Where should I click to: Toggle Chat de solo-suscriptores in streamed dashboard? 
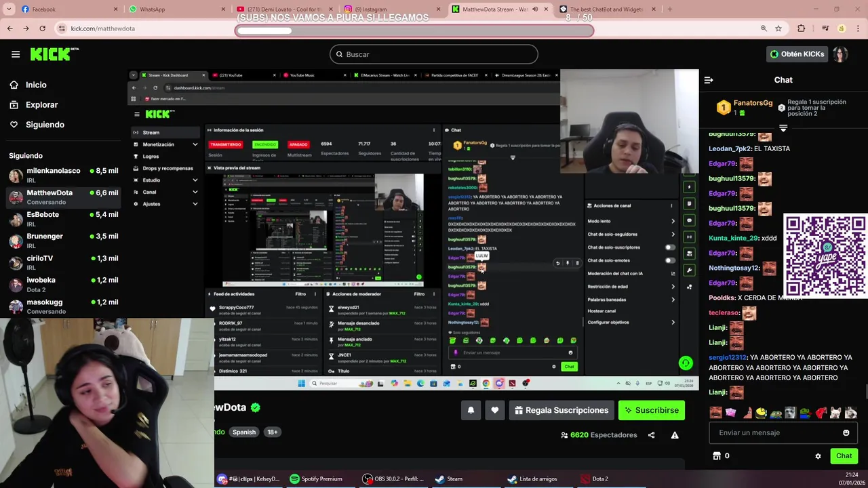click(x=670, y=247)
